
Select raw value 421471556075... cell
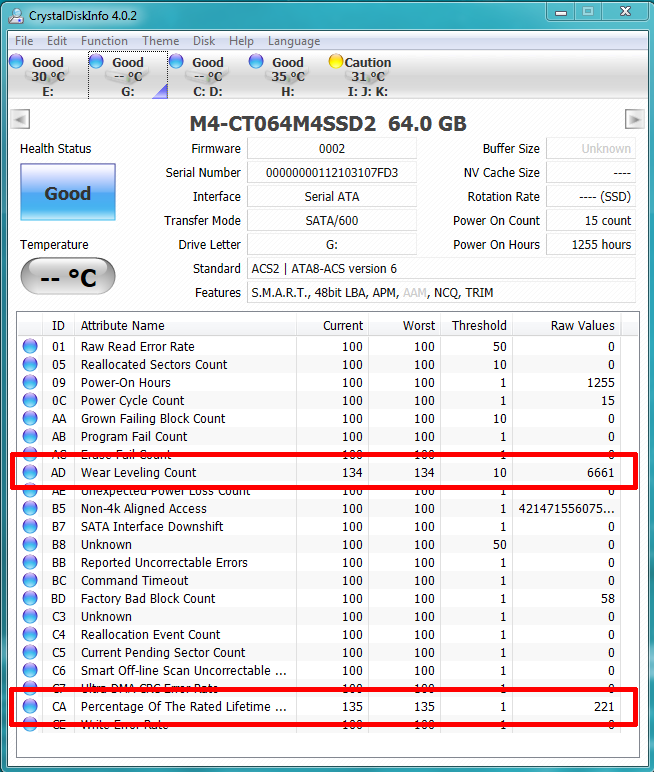tap(566, 509)
